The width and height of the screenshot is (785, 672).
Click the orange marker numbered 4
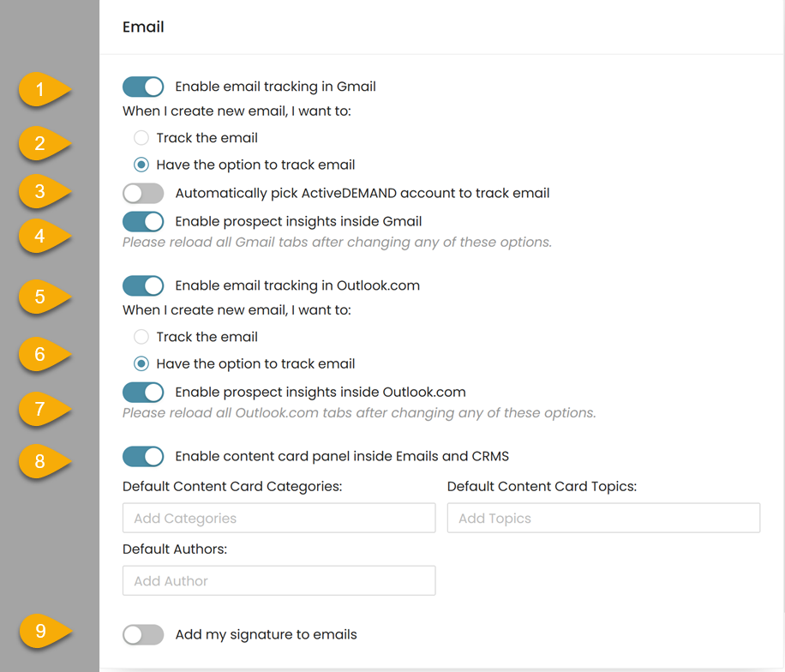point(45,236)
